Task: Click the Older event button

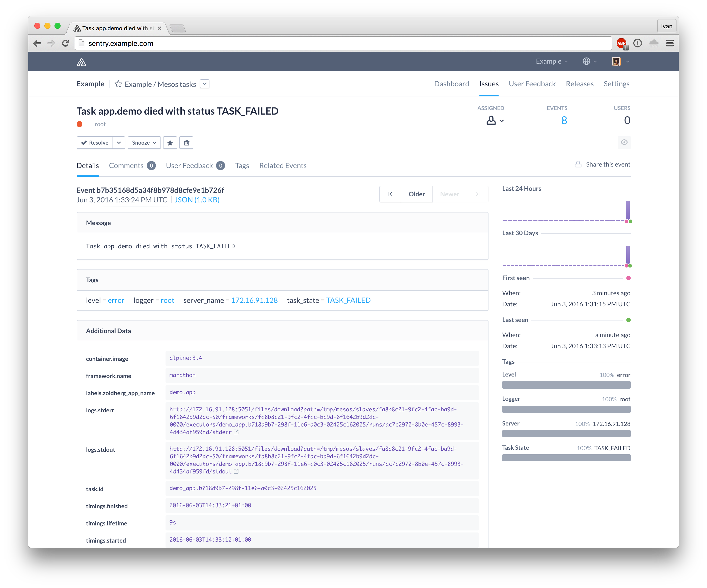Action: (x=417, y=194)
